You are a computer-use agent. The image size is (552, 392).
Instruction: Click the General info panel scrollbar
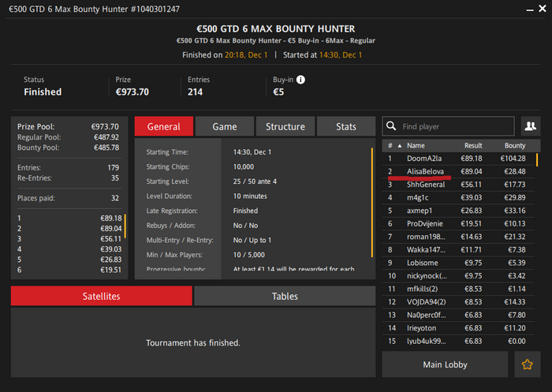[371, 203]
